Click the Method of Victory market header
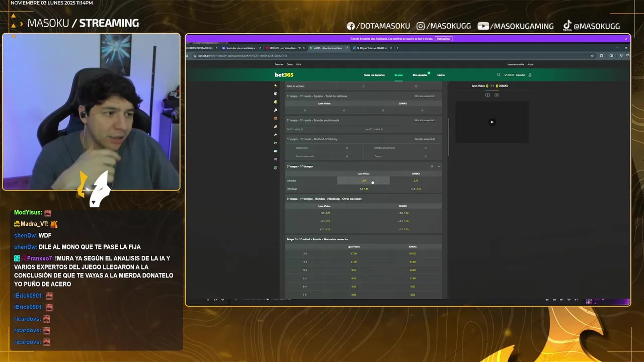Screen dimensions: 644x362 pos(363,139)
